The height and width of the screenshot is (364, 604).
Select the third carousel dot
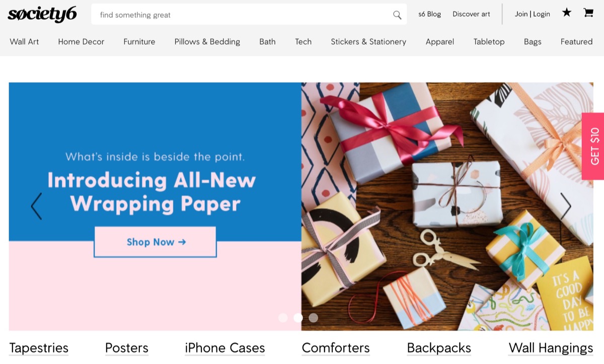point(313,318)
